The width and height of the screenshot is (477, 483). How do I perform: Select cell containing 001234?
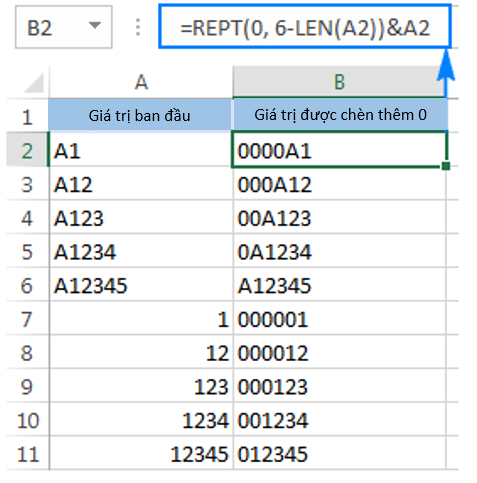(339, 419)
